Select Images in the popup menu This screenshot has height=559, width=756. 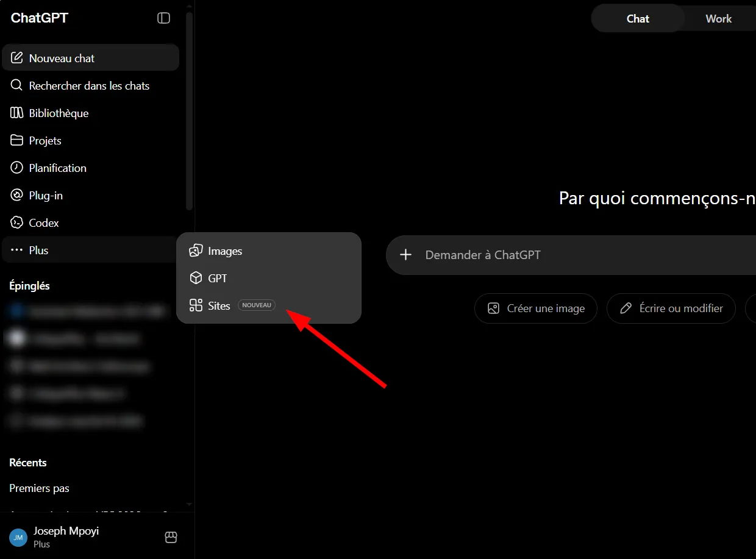point(269,251)
